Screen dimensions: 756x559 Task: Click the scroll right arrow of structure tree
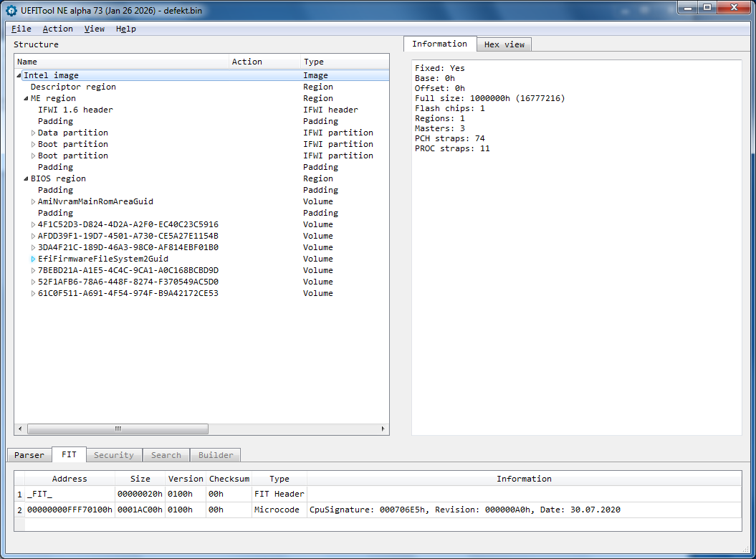coord(383,429)
